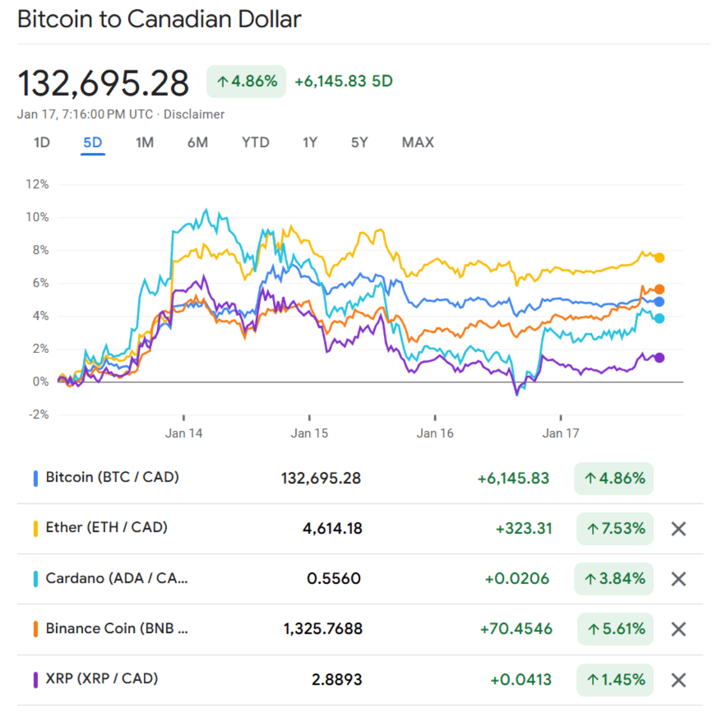Show the 6M chart range
The image size is (728, 712).
197,143
